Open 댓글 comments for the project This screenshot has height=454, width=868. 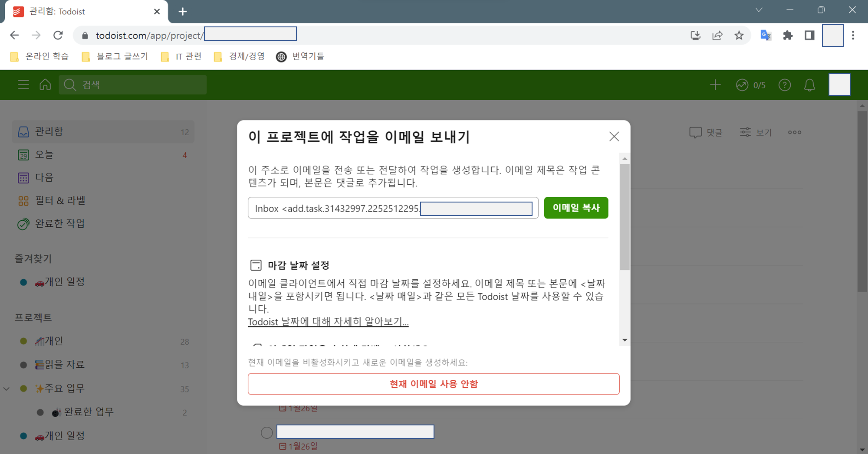click(x=706, y=132)
